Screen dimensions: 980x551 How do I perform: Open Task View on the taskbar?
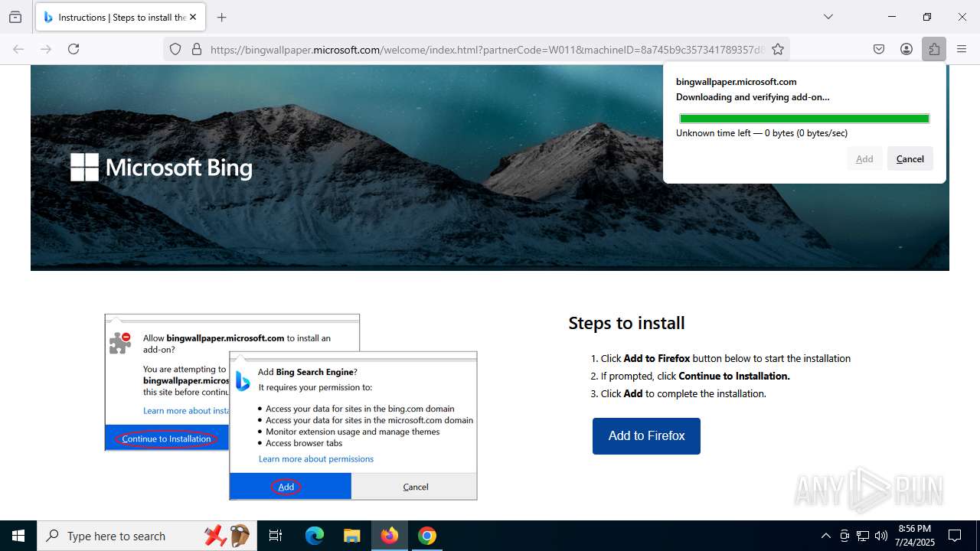coord(276,536)
